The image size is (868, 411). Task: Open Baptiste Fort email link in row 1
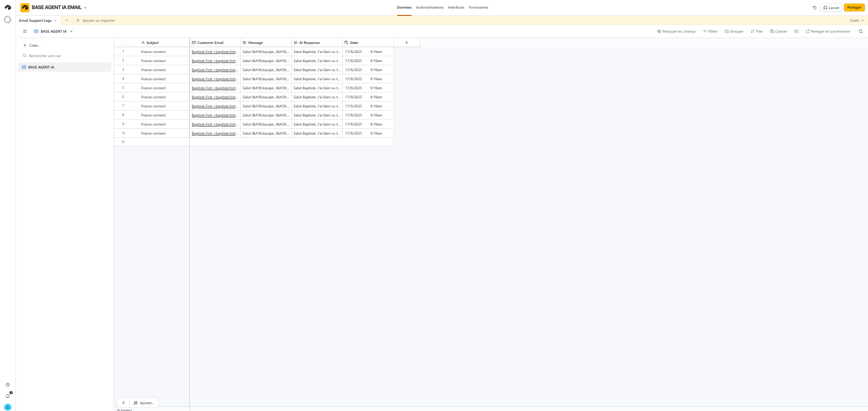pos(214,52)
